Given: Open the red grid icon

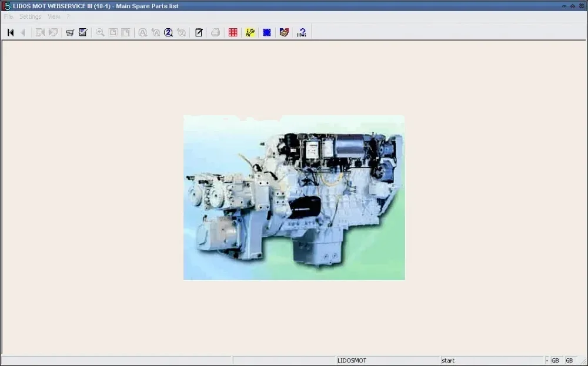Looking at the screenshot, I should coord(233,32).
